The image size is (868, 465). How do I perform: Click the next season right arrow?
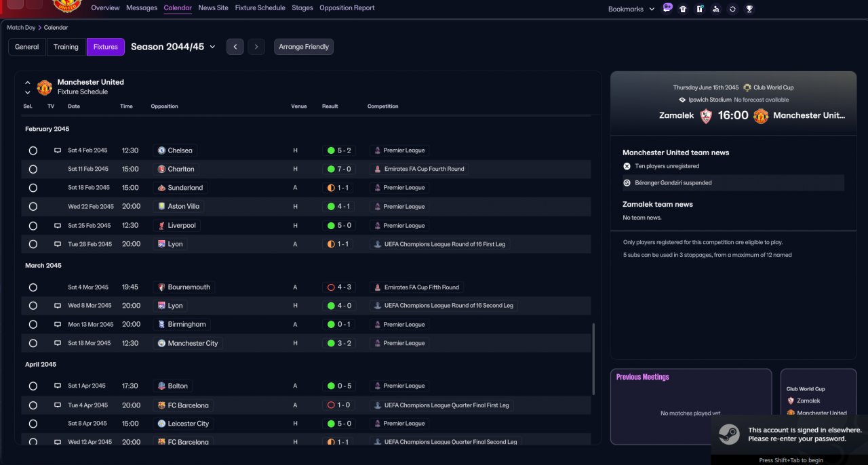coord(256,47)
